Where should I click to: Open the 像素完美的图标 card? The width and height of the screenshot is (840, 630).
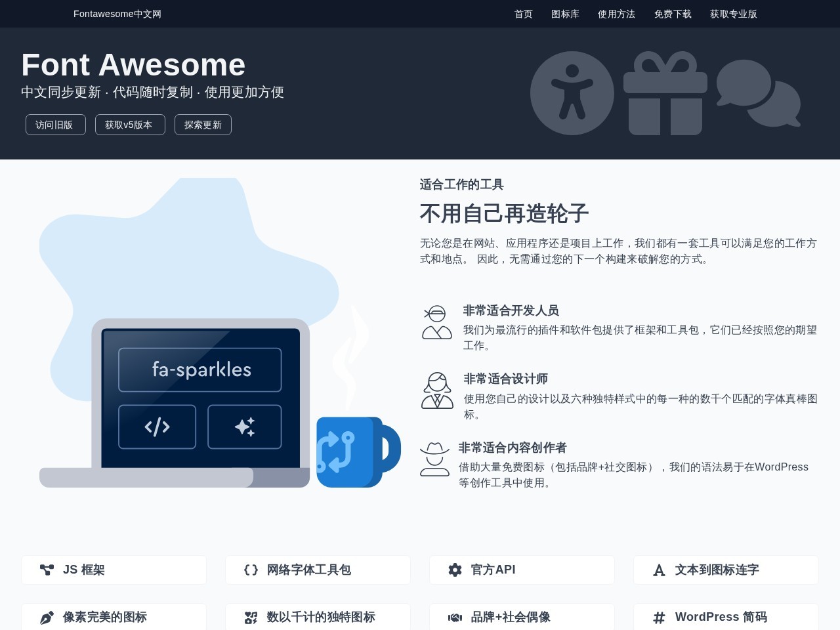(x=114, y=617)
